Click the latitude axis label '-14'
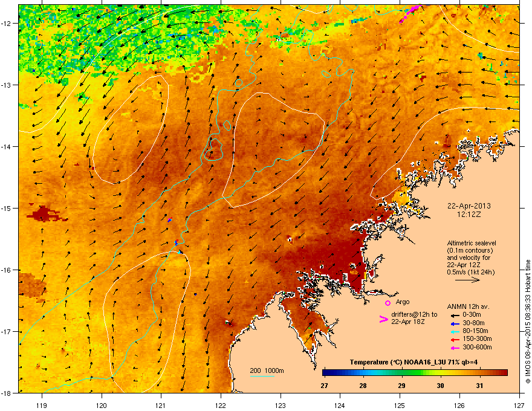532x411 pixels. [6, 147]
